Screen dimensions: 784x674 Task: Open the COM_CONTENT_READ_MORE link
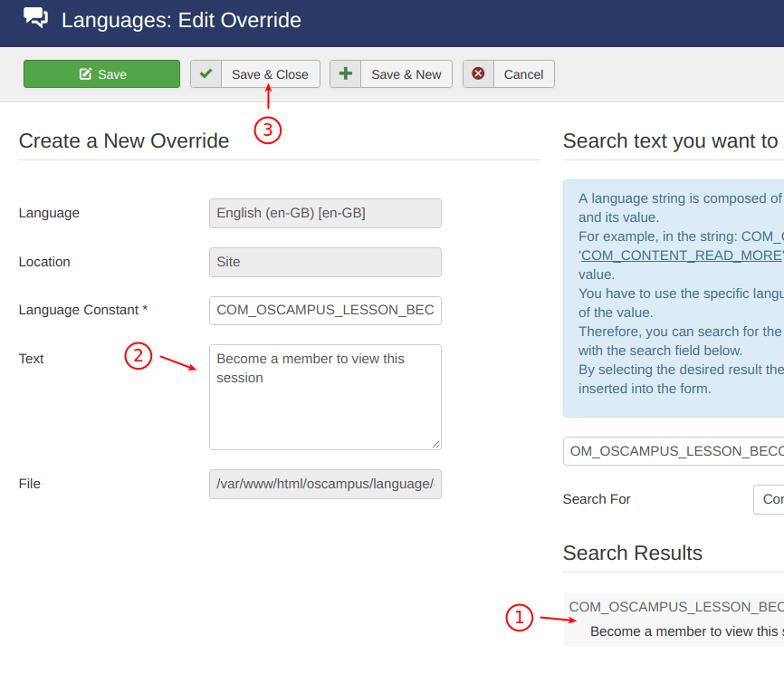pyautogui.click(x=681, y=255)
